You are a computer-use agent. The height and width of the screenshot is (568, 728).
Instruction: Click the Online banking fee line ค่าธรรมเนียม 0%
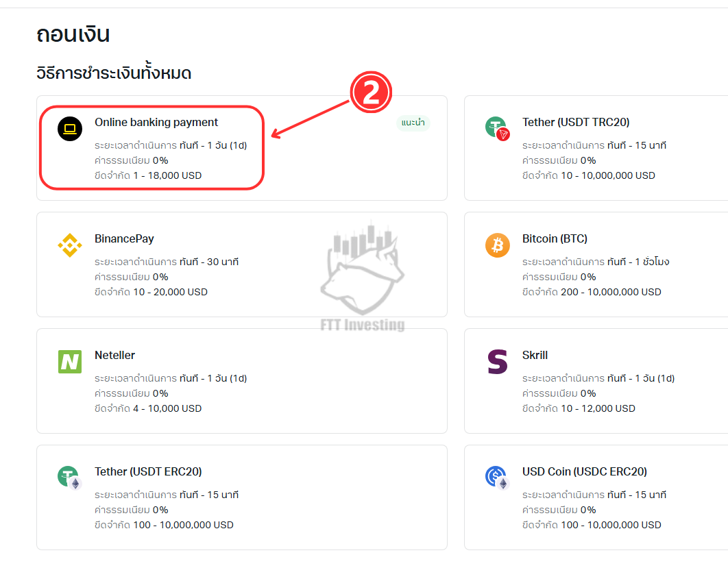[132, 160]
